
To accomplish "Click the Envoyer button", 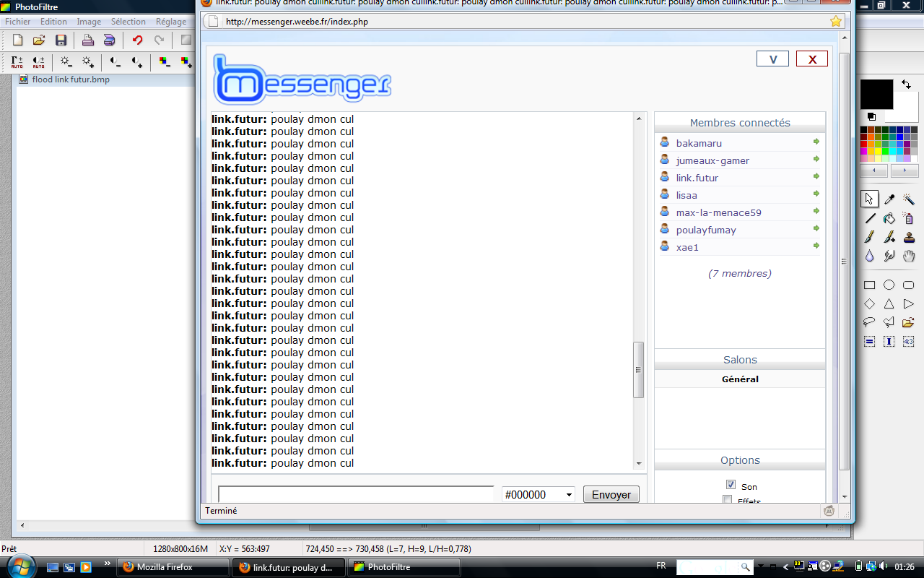I will (611, 495).
